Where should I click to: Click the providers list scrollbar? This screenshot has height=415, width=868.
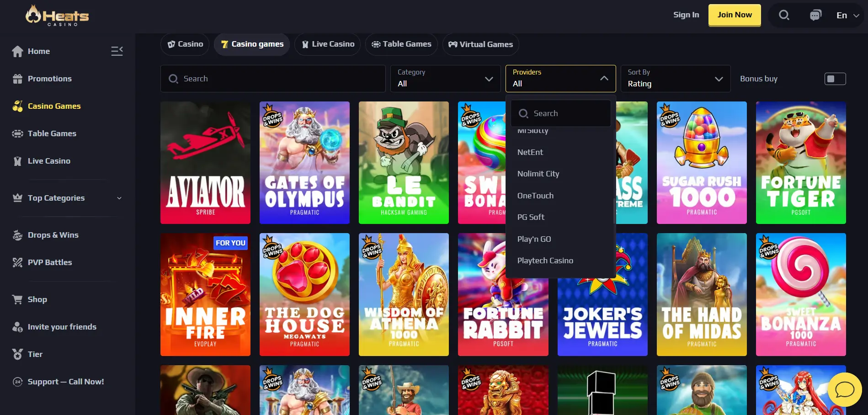(x=614, y=211)
